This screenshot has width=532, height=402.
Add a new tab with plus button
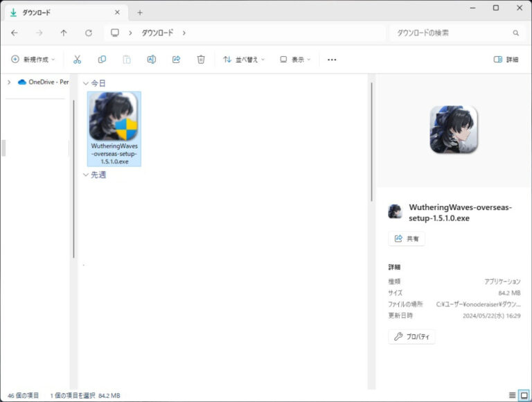tap(140, 12)
